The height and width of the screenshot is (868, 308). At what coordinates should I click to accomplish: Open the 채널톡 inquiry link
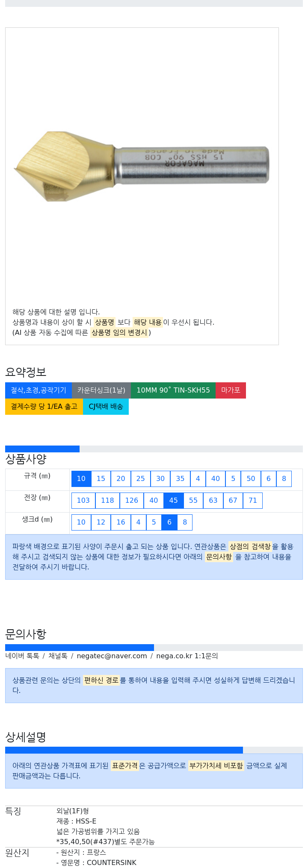pos(58,656)
